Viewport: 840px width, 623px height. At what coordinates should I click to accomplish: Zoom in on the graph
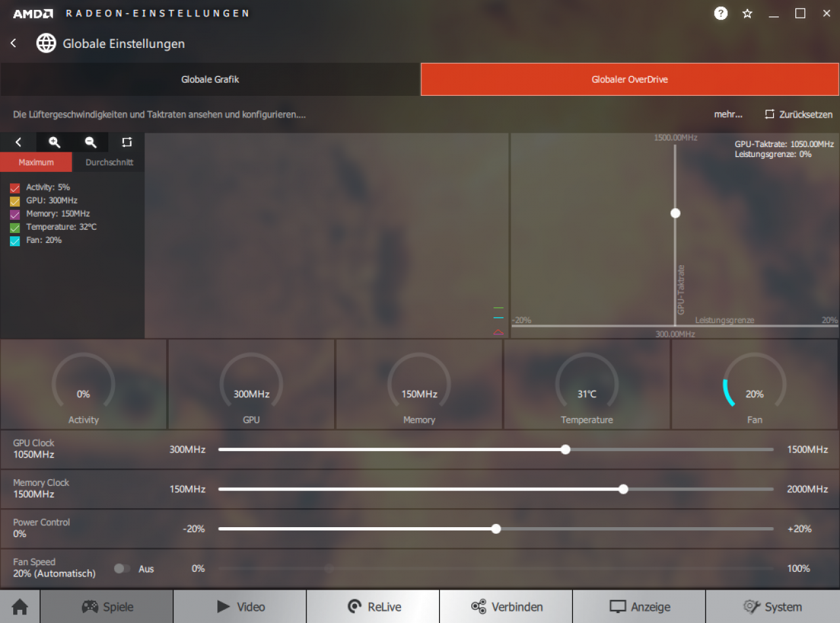pos(54,142)
